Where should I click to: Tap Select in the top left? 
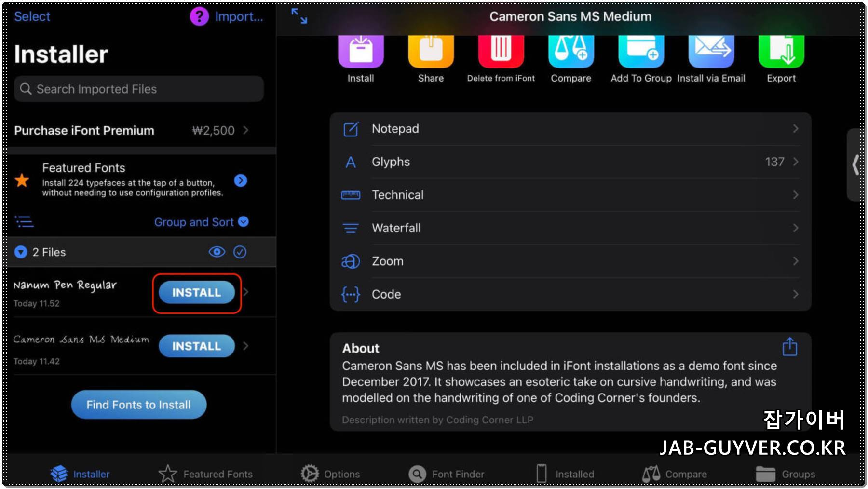(x=32, y=16)
